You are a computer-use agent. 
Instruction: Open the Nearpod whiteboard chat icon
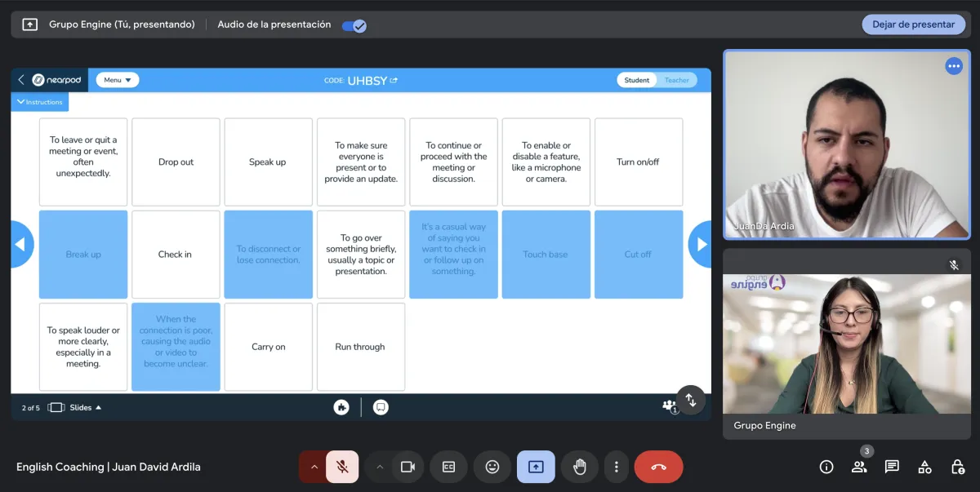(380, 407)
